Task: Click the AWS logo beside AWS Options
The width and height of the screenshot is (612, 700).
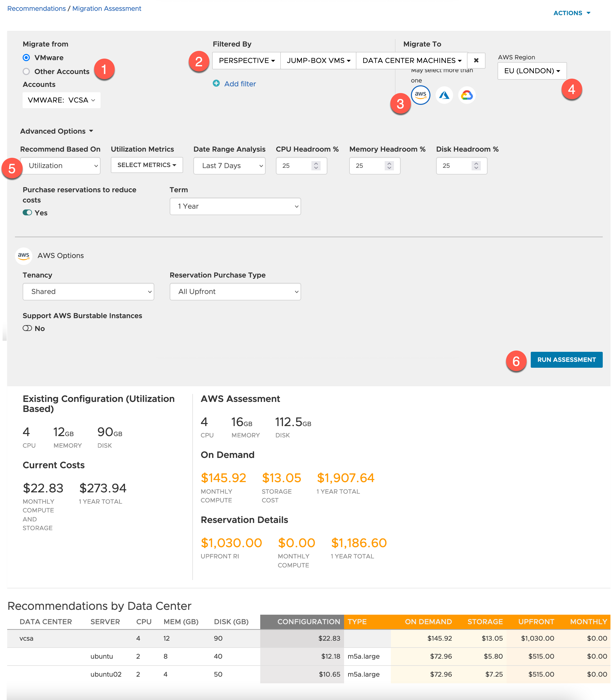Action: point(24,256)
